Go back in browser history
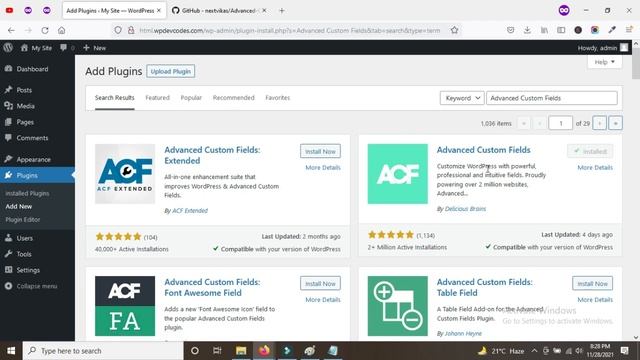Screen dimensions: 640x360 point(11,30)
